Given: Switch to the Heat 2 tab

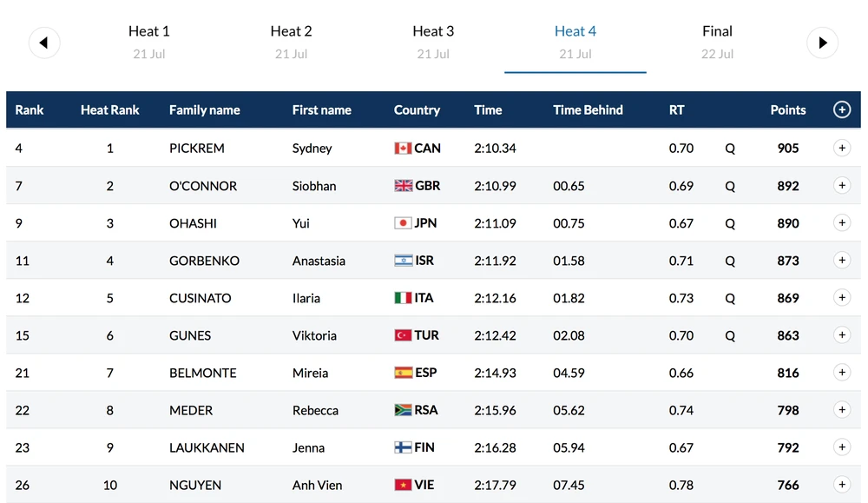Looking at the screenshot, I should click(x=291, y=41).
